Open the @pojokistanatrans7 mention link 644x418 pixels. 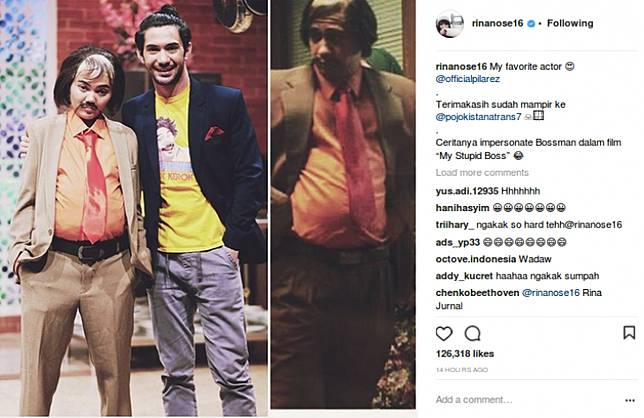(x=478, y=117)
